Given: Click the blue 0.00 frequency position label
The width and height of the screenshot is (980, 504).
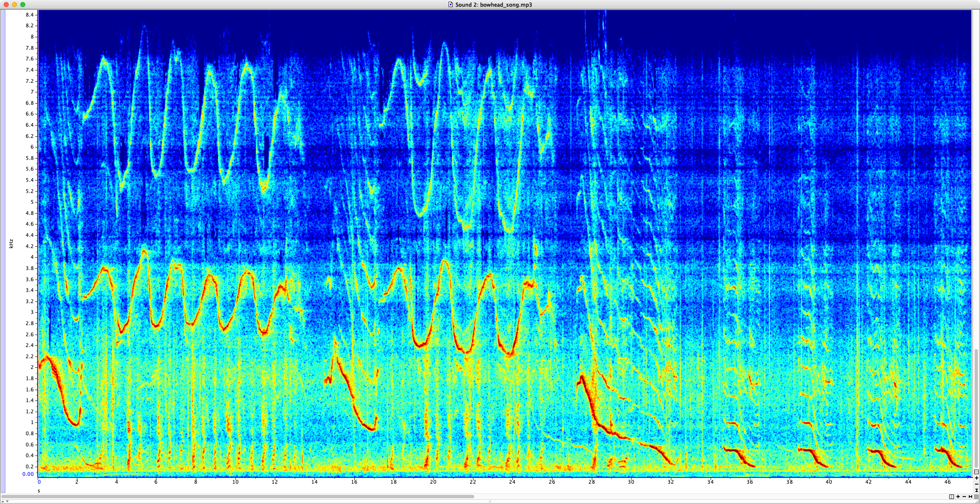Looking at the screenshot, I should 28,474.
